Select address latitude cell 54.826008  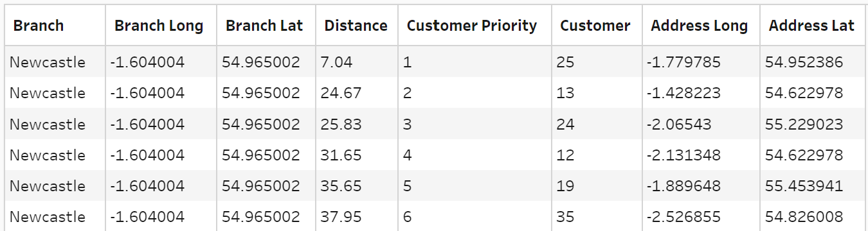click(x=811, y=217)
